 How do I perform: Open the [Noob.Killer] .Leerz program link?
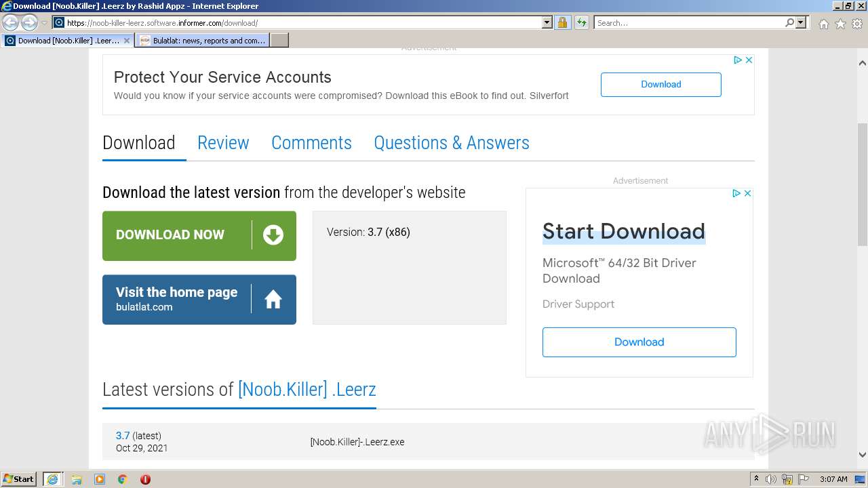(x=307, y=390)
